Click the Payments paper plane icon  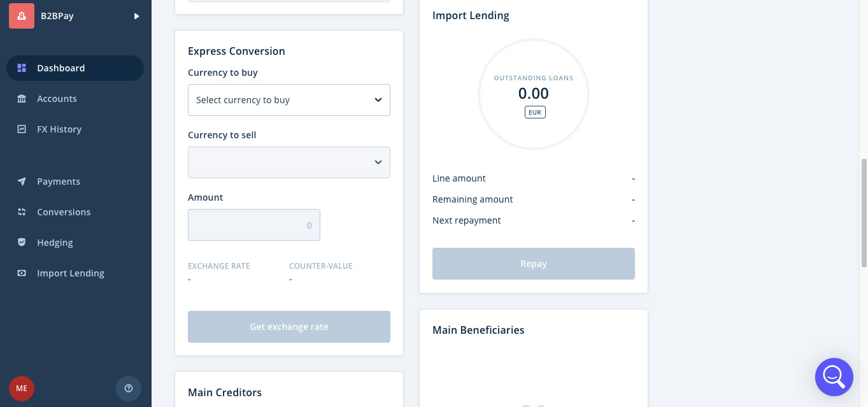click(x=22, y=182)
